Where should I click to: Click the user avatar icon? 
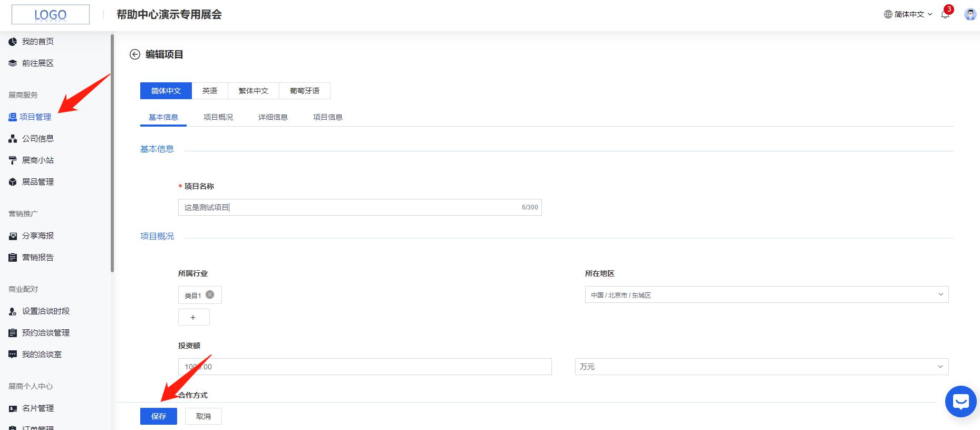[970, 15]
